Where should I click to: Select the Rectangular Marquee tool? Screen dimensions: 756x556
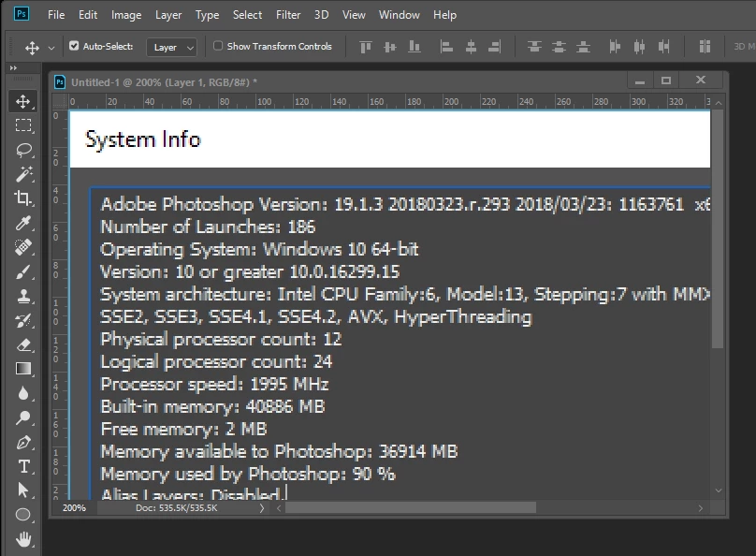pyautogui.click(x=22, y=125)
